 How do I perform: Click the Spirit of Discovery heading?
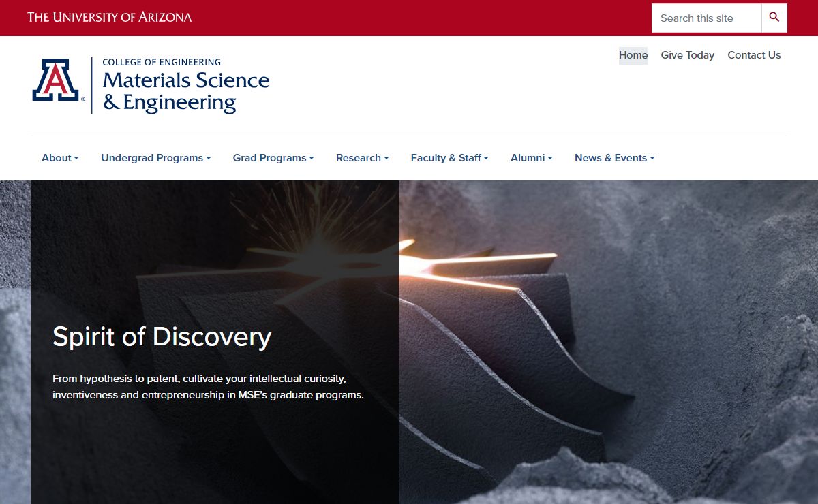(162, 336)
